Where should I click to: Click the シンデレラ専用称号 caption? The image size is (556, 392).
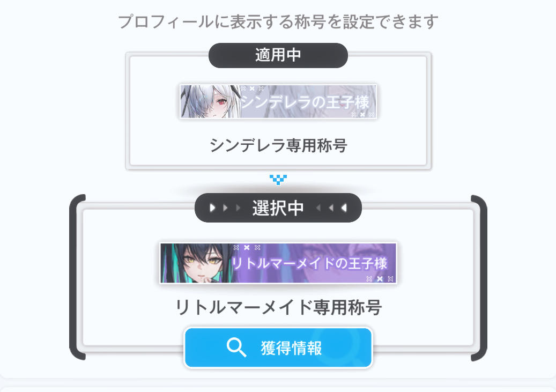point(278,145)
